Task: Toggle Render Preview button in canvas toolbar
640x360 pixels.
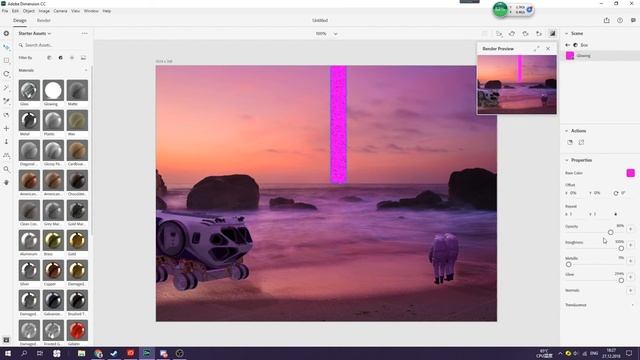Action: tap(552, 33)
